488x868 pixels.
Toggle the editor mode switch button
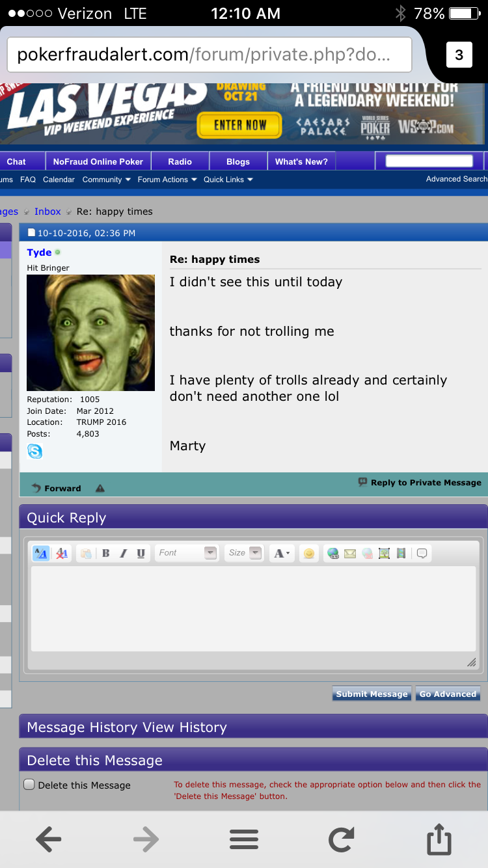click(x=40, y=553)
